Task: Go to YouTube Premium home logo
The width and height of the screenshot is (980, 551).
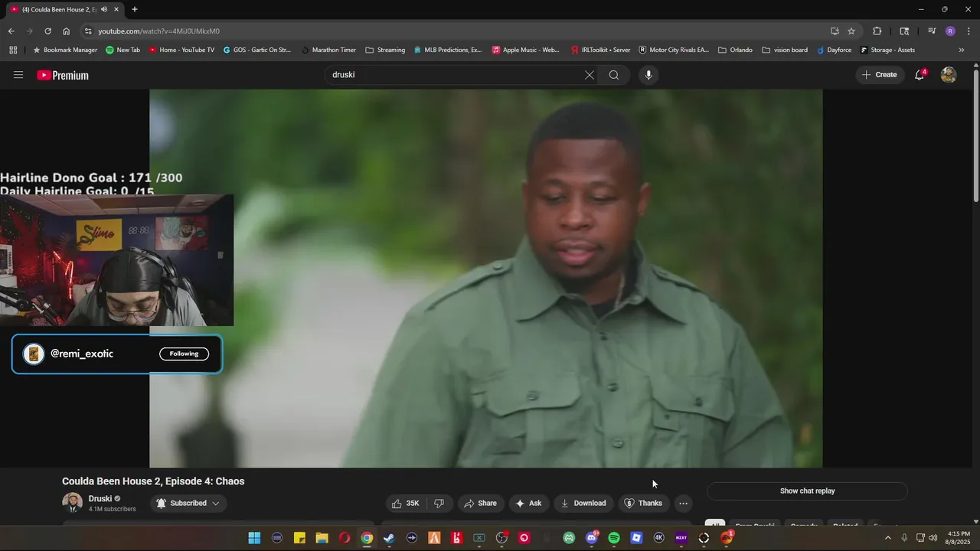Action: 63,75
